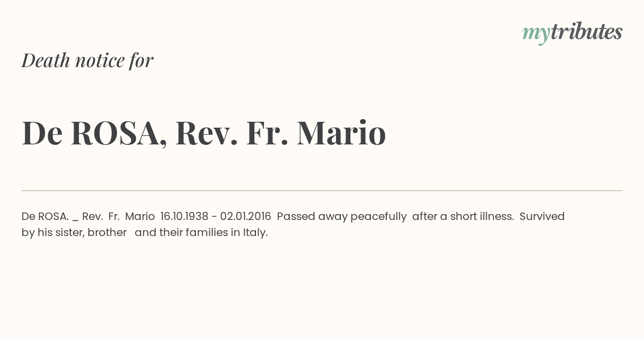Image resolution: width=644 pixels, height=338 pixels.
Task: Click 'Rev. Fr. Mario' in the notice paragraph
Action: (119, 216)
